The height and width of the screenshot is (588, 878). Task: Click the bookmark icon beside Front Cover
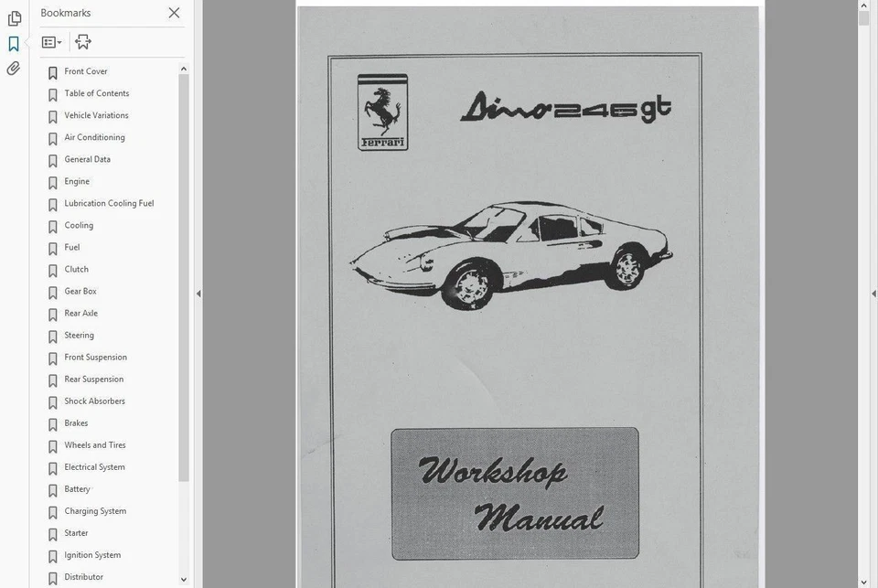(x=52, y=70)
